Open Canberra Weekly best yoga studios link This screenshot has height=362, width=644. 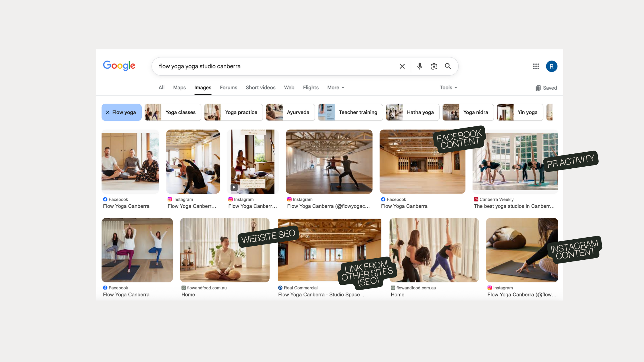pos(514,206)
